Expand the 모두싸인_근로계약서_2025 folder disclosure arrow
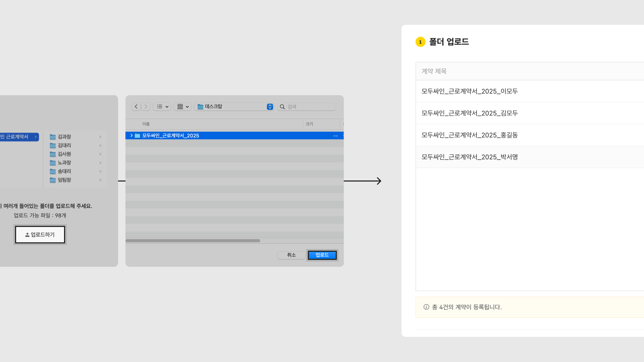Screen dimensions: 644x362 pyautogui.click(x=131, y=135)
